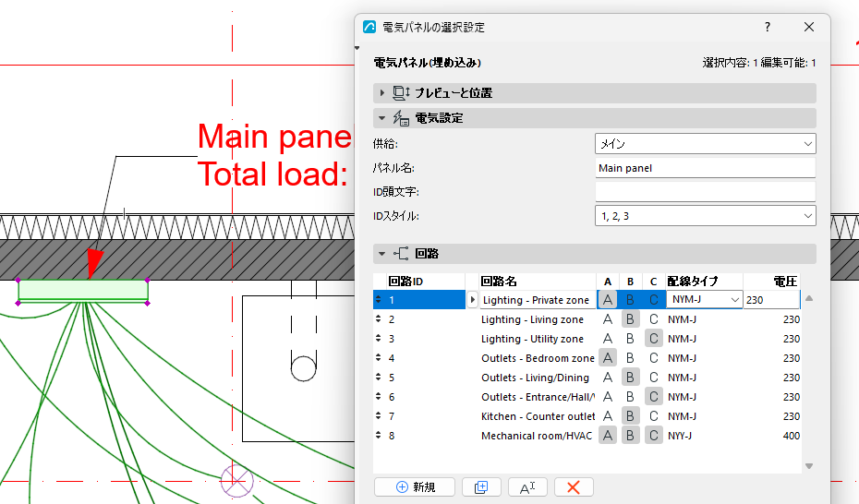The height and width of the screenshot is (504, 859).
Task: Select the Lighting - Utility zone row
Action: (x=587, y=339)
